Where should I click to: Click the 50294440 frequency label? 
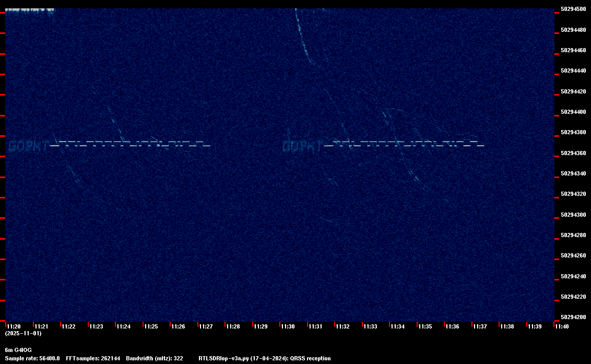click(x=573, y=71)
